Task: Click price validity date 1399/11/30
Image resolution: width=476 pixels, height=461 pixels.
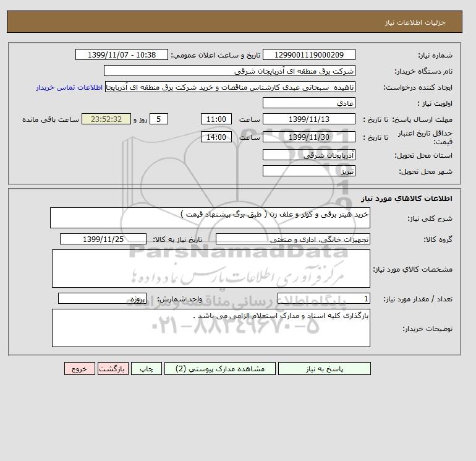Action: coord(308,137)
